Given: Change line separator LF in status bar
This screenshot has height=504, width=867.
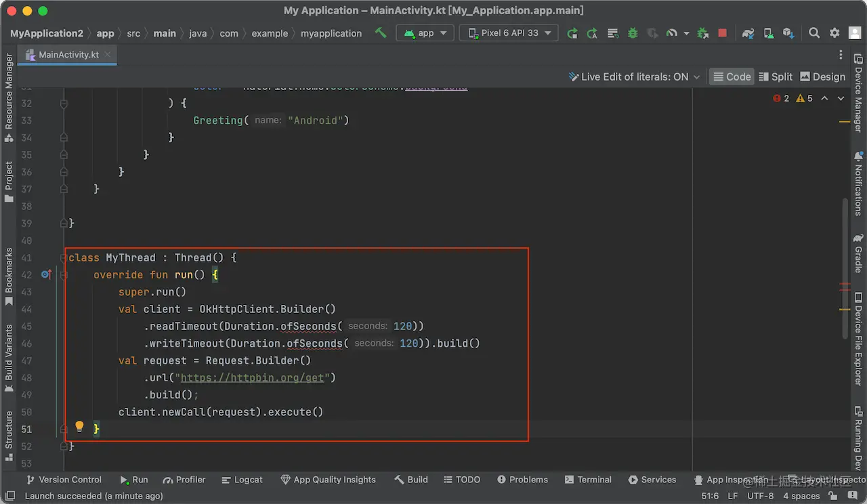Looking at the screenshot, I should pos(733,496).
